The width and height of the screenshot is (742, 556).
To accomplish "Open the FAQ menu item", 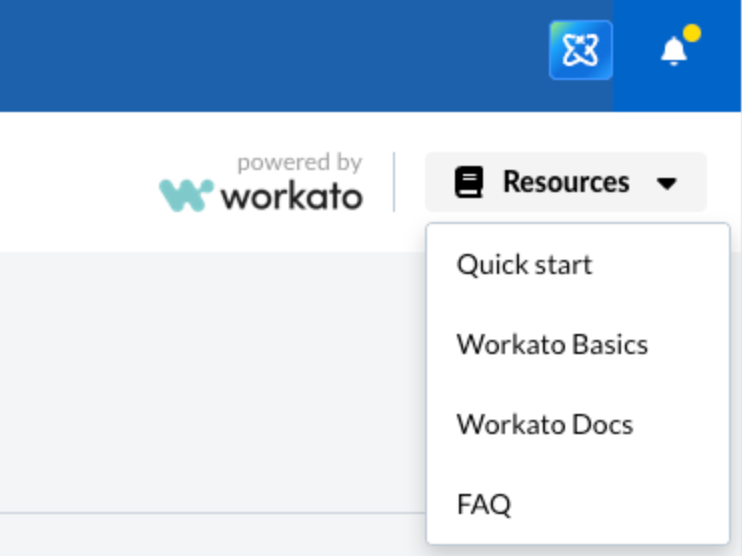I will click(484, 504).
